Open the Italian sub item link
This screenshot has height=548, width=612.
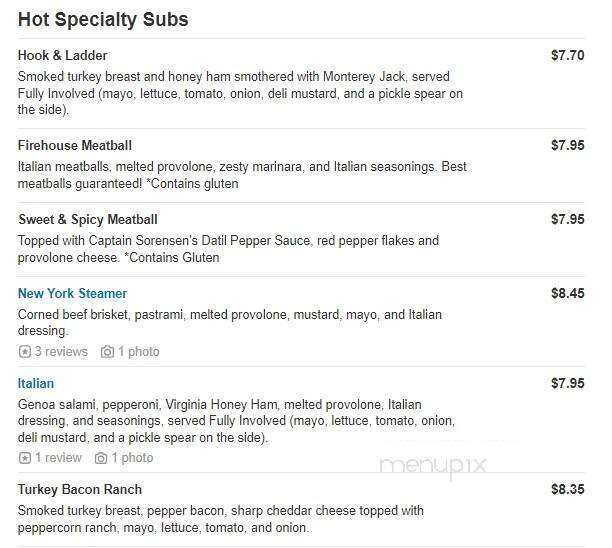coord(36,384)
